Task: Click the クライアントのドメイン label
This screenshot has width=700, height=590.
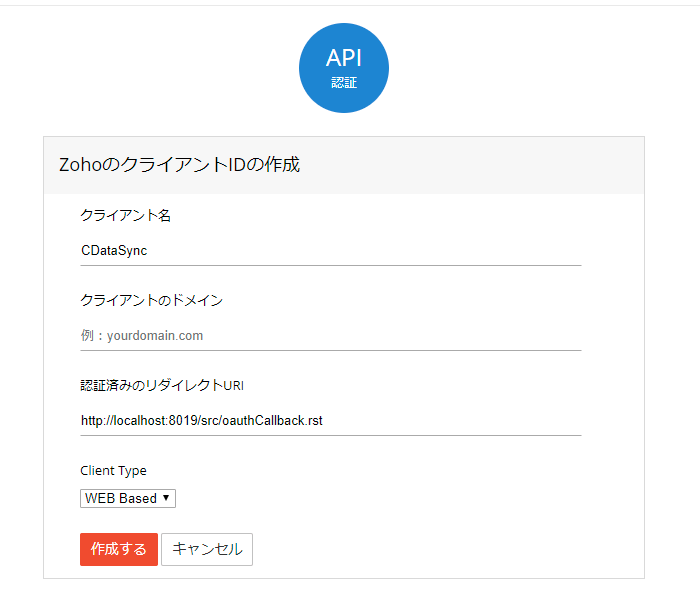Action: pyautogui.click(x=151, y=300)
